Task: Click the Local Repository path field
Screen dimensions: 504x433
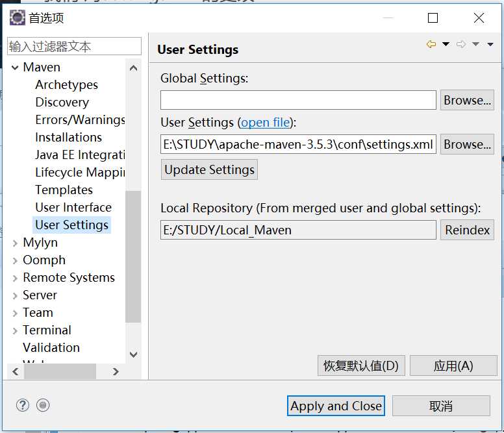Action: (x=298, y=230)
